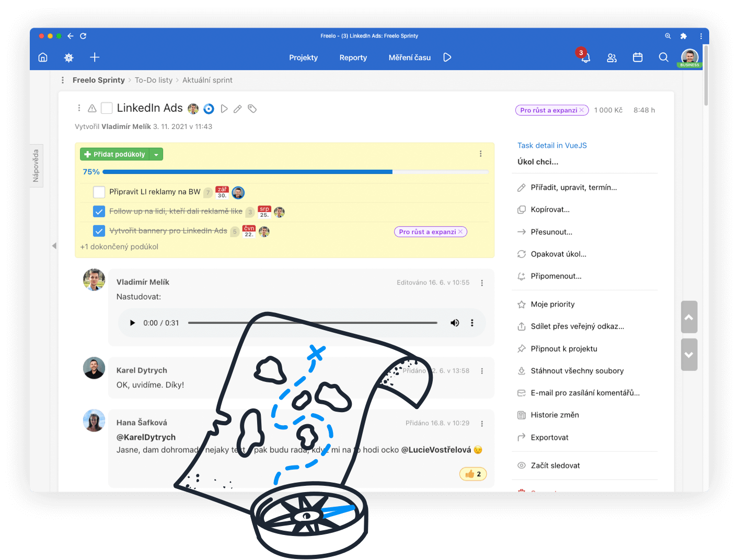Click the Přidat podúkoly button
Viewport: 739px width, 560px height.
point(115,154)
